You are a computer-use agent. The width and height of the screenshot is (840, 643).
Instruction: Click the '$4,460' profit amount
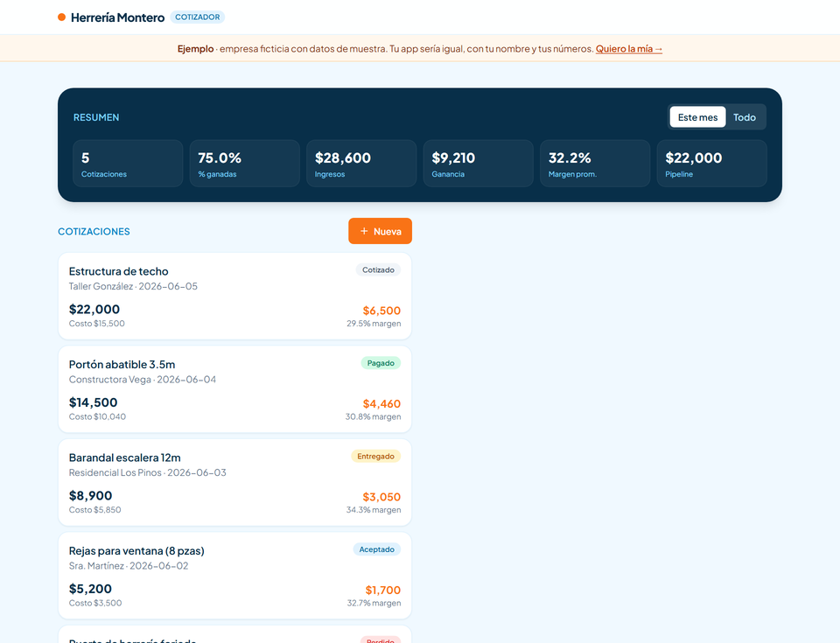381,404
